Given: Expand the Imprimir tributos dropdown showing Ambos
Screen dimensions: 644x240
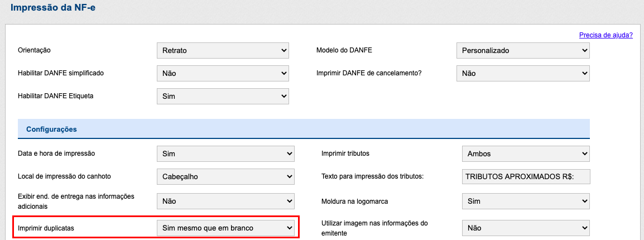Looking at the screenshot, I should (x=526, y=153).
